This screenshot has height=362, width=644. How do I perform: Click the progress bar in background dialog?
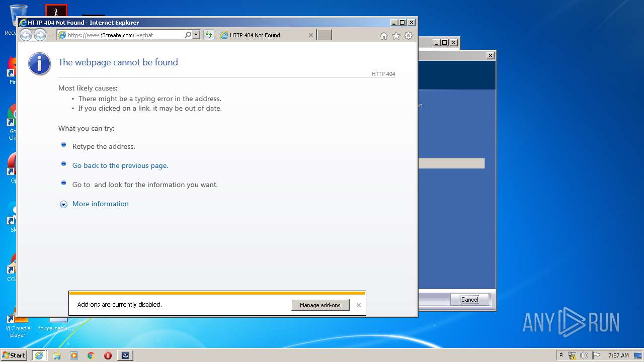(451, 163)
